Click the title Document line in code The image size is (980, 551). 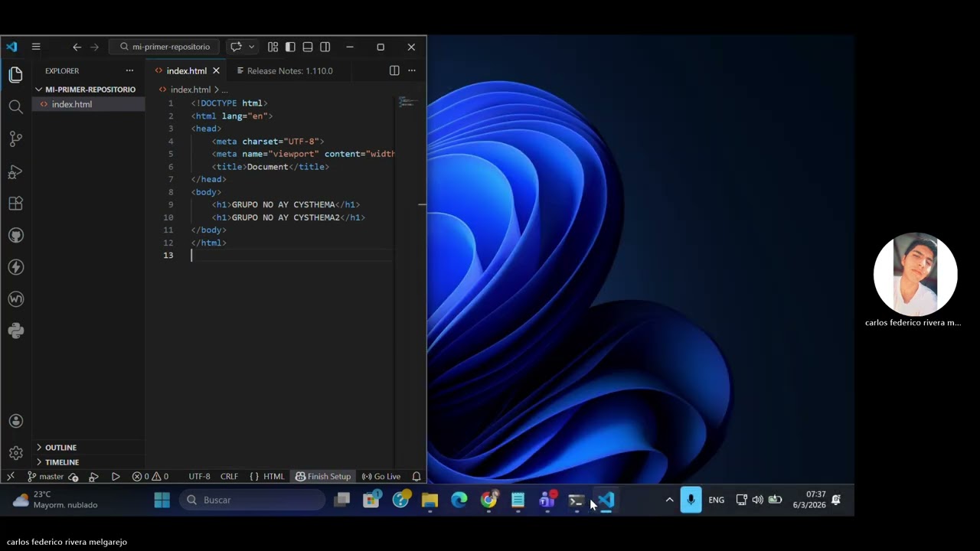point(270,167)
